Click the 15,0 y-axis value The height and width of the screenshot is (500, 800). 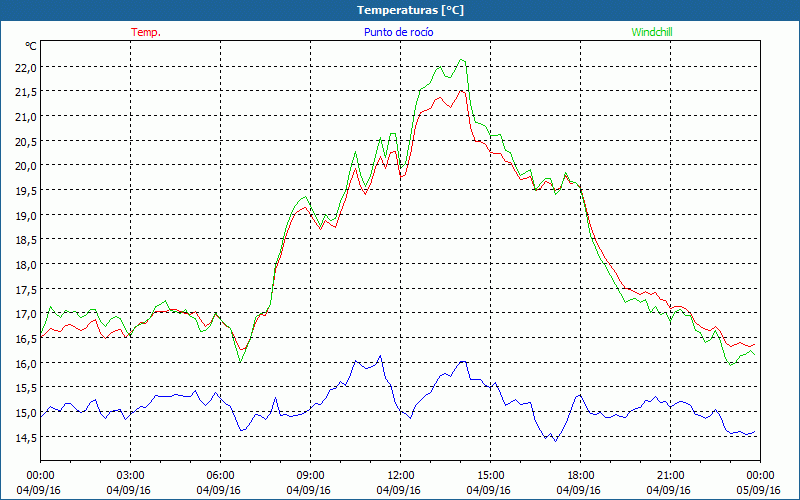click(26, 413)
